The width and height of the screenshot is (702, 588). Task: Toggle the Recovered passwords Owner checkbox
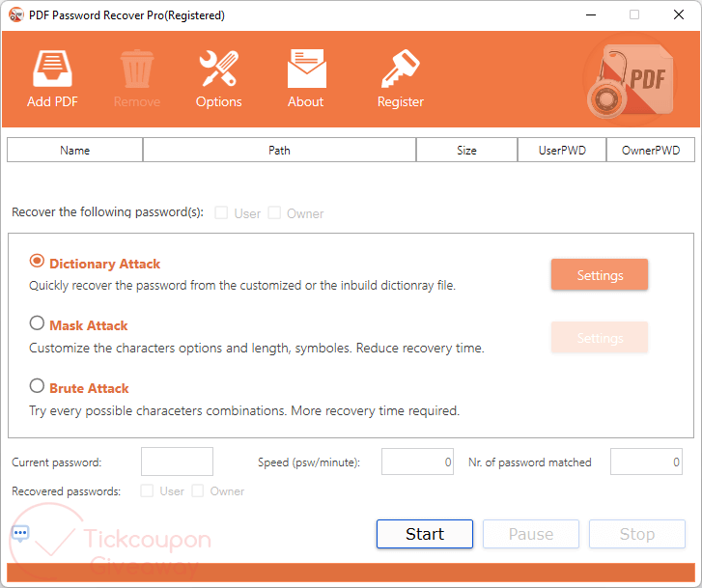pyautogui.click(x=197, y=490)
